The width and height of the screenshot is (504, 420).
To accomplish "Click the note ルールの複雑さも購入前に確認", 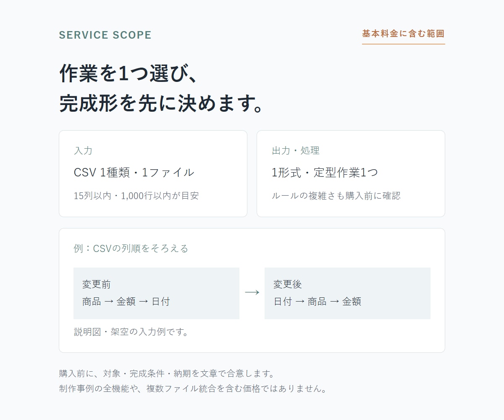I will coord(336,195).
